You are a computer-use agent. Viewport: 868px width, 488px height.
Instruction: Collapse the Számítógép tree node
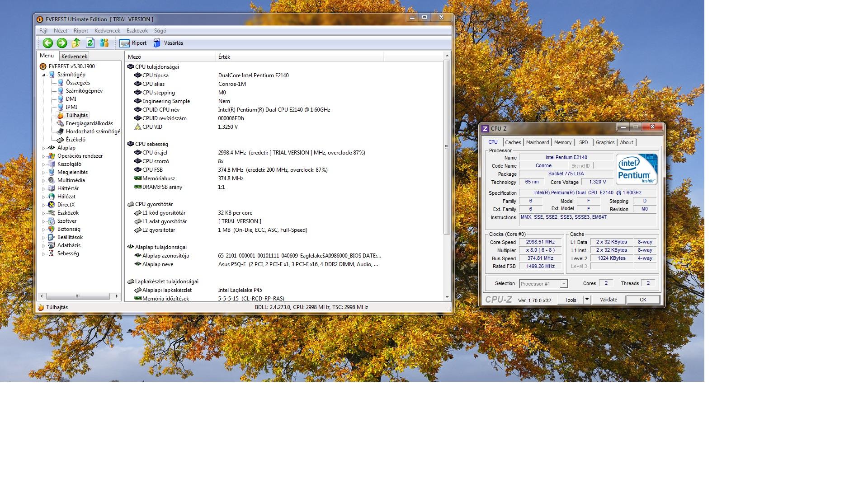click(44, 75)
